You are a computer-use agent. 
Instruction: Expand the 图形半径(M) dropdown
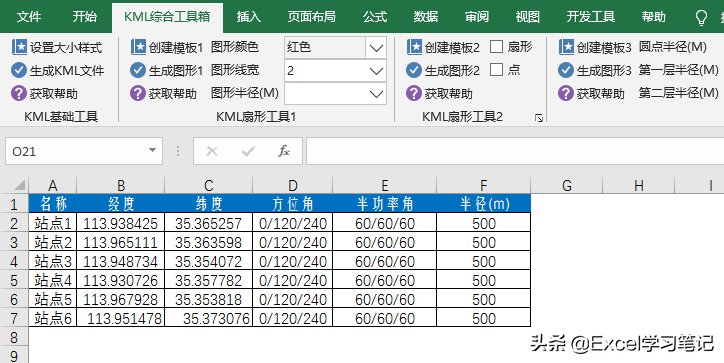(376, 94)
